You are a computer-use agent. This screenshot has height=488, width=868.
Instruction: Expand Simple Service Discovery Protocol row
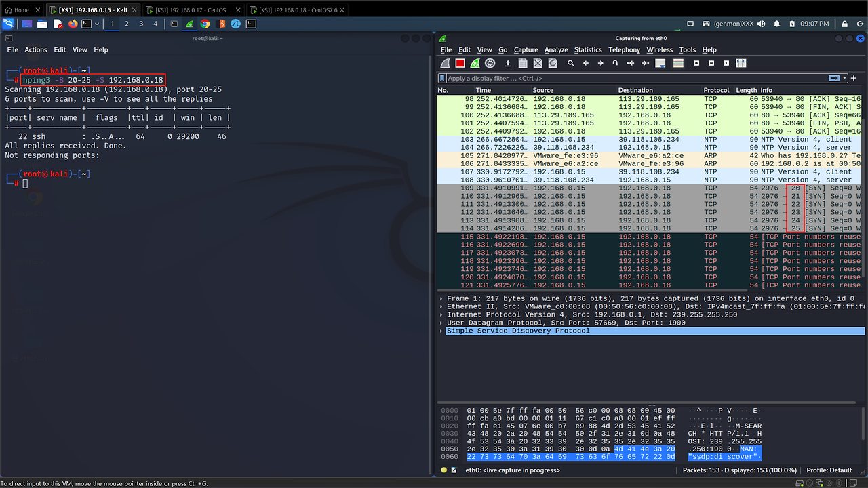442,331
